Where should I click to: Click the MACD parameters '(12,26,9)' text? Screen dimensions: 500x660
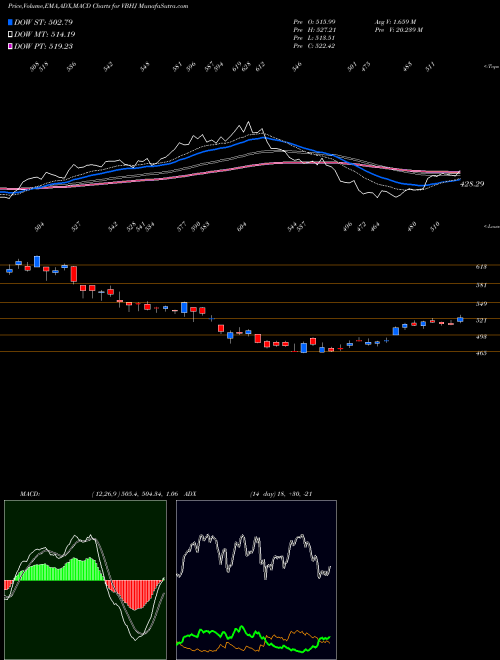click(x=104, y=494)
